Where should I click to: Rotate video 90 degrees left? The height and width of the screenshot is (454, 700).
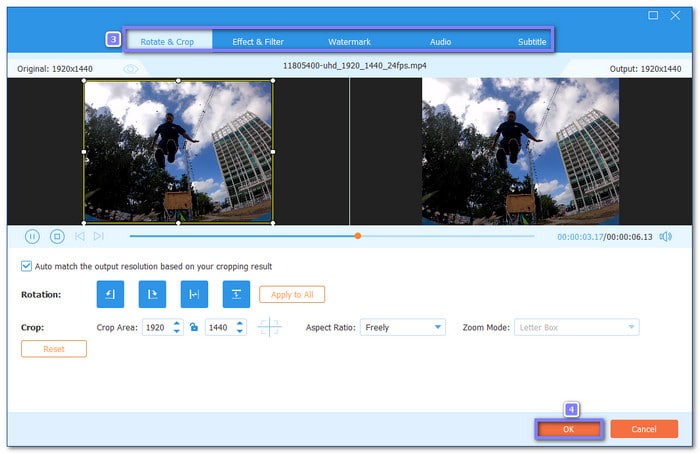tap(110, 294)
